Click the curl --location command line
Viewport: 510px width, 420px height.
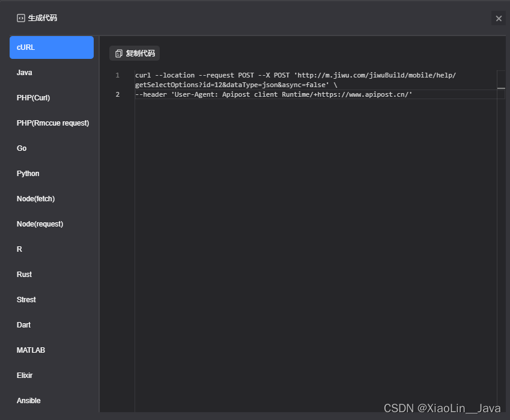coord(296,75)
